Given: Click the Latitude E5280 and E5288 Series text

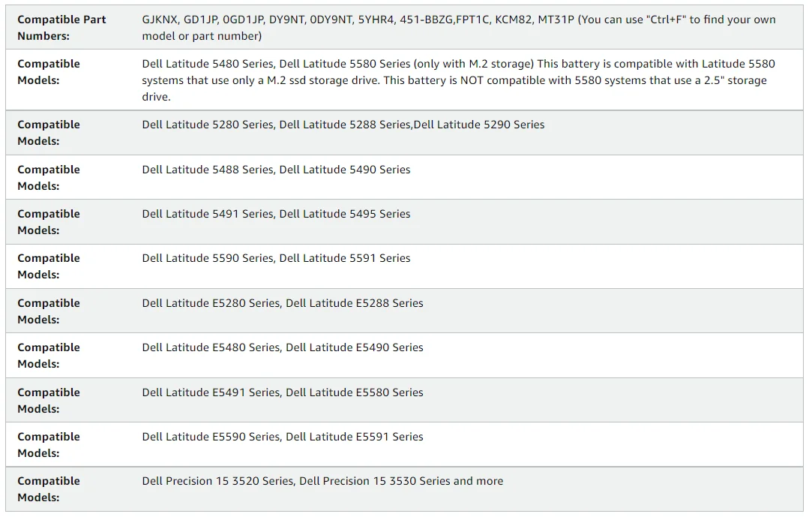Looking at the screenshot, I should 283,303.
